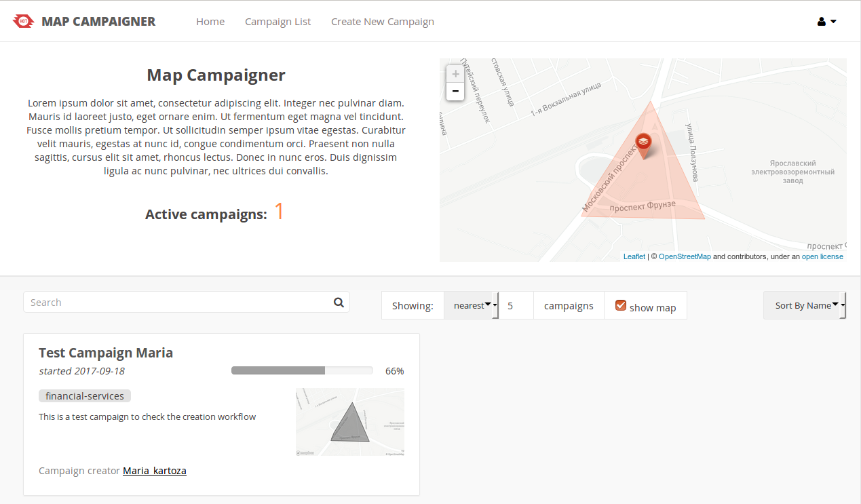This screenshot has height=504, width=861.
Task: Open the OpenStreetMap attribution link
Action: click(685, 256)
